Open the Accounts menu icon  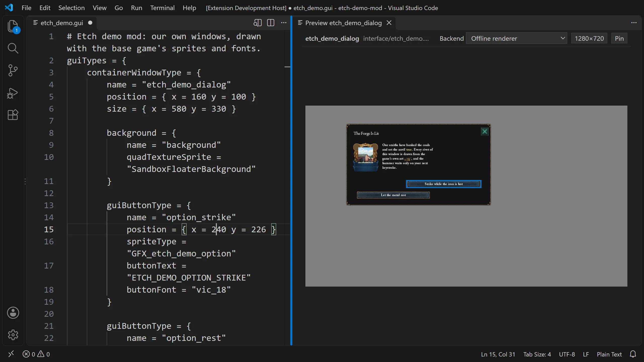coord(13,313)
